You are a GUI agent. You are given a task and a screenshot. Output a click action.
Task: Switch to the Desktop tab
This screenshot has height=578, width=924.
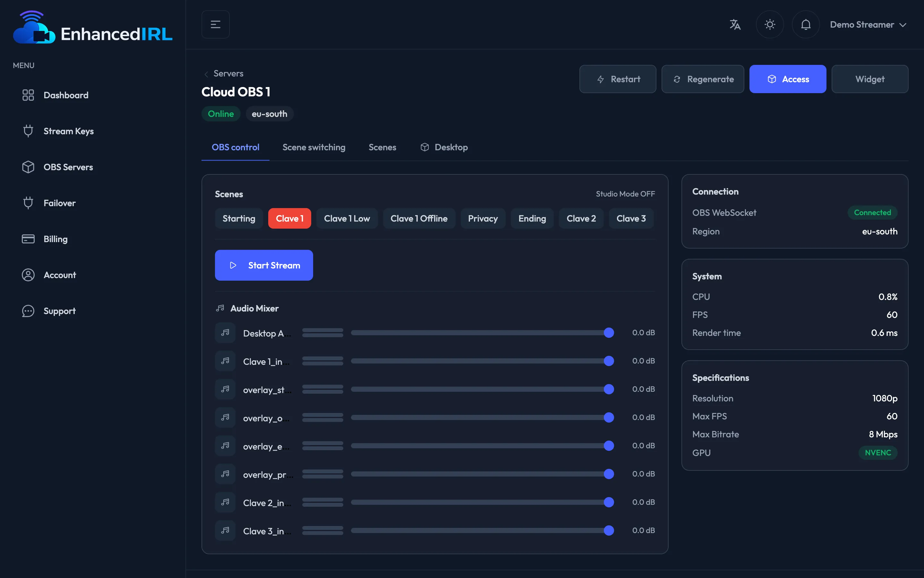click(444, 147)
